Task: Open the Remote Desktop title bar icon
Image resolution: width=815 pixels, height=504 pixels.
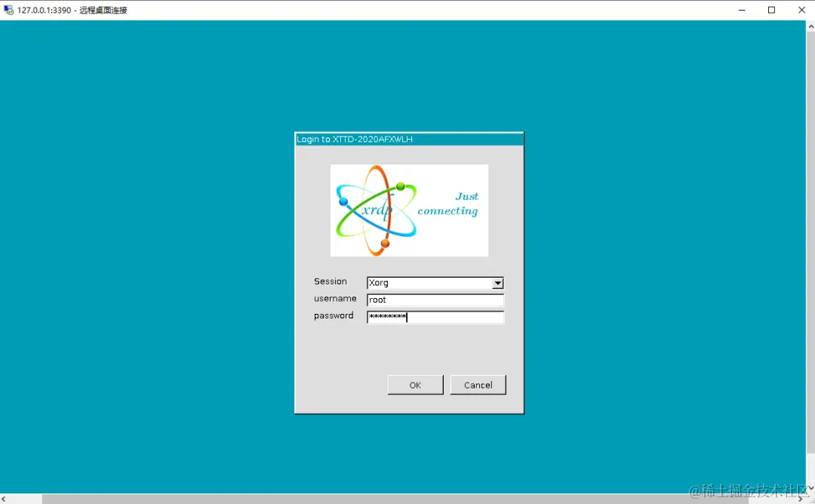Action: (x=8, y=10)
